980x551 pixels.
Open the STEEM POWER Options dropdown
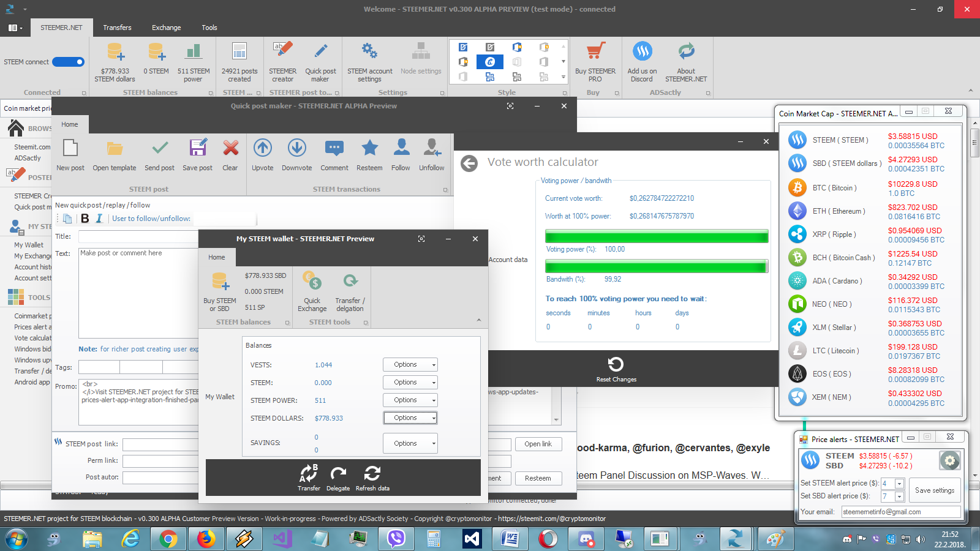coord(410,400)
